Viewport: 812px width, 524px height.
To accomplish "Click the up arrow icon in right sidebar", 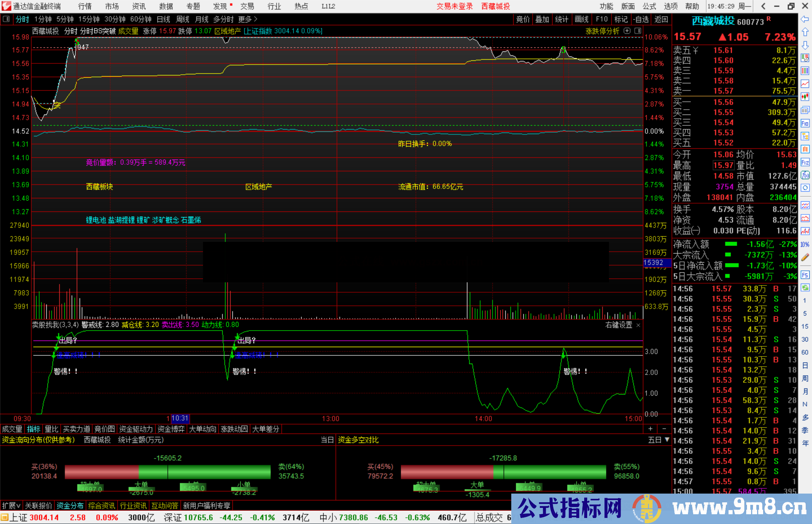I will click(805, 32).
